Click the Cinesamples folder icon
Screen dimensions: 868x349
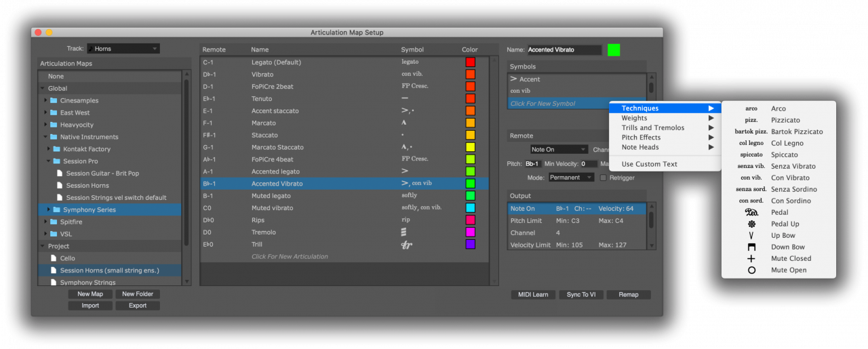(54, 100)
